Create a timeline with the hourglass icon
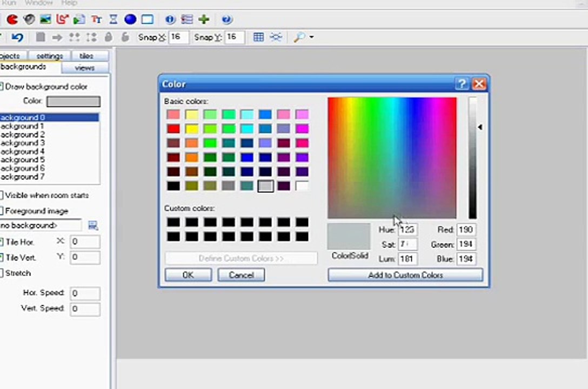Image resolution: width=588 pixels, height=389 pixels. pyautogui.click(x=113, y=19)
